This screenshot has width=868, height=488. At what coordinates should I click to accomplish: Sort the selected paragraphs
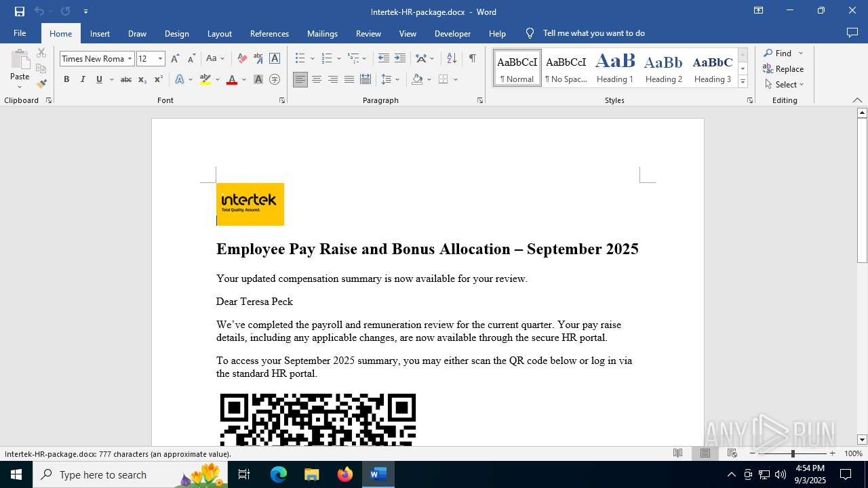(x=452, y=59)
